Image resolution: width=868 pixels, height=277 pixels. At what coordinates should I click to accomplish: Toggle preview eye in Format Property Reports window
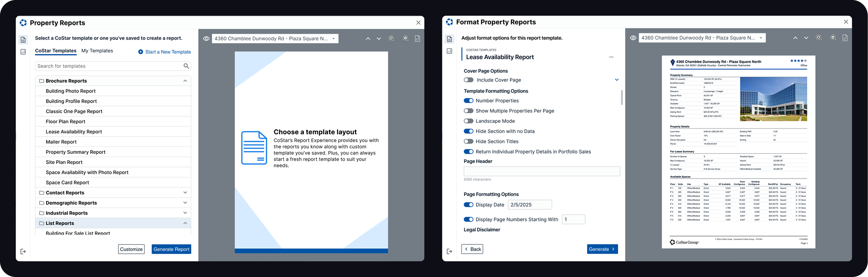coord(633,38)
